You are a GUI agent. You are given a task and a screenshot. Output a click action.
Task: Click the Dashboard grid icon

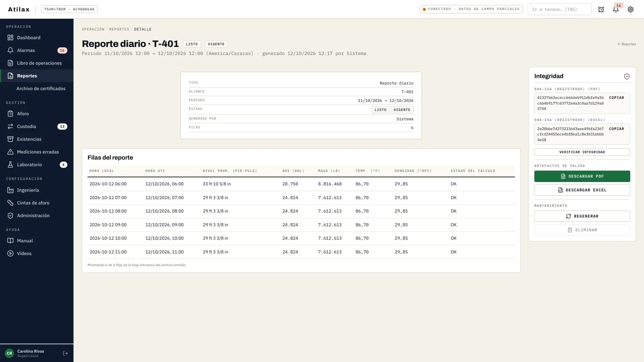(10, 38)
